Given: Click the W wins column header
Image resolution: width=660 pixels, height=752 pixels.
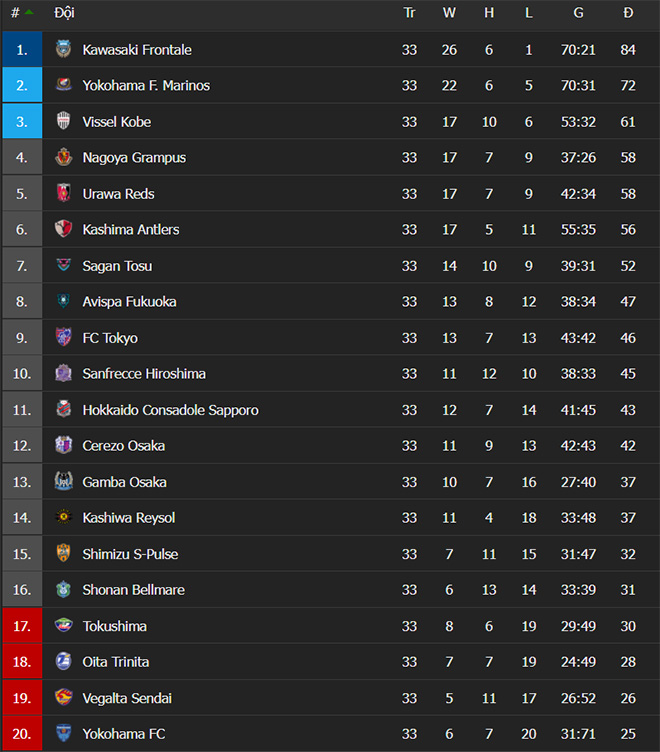Looking at the screenshot, I should click(449, 13).
